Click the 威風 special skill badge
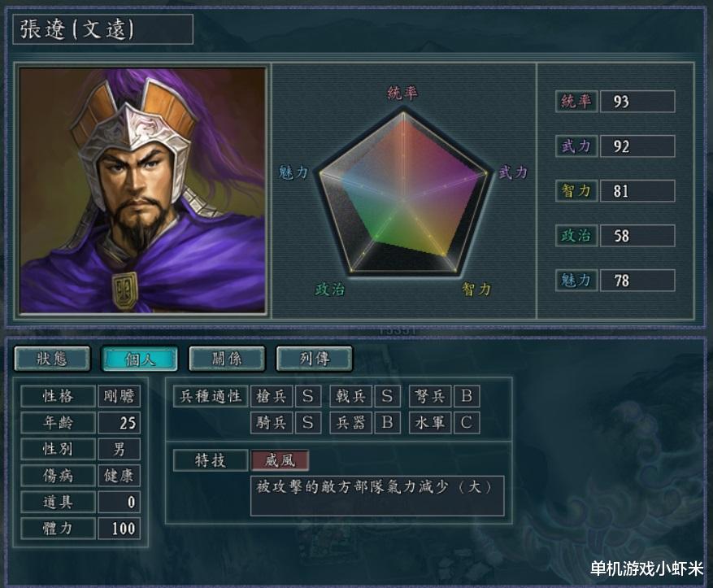 click(x=280, y=460)
